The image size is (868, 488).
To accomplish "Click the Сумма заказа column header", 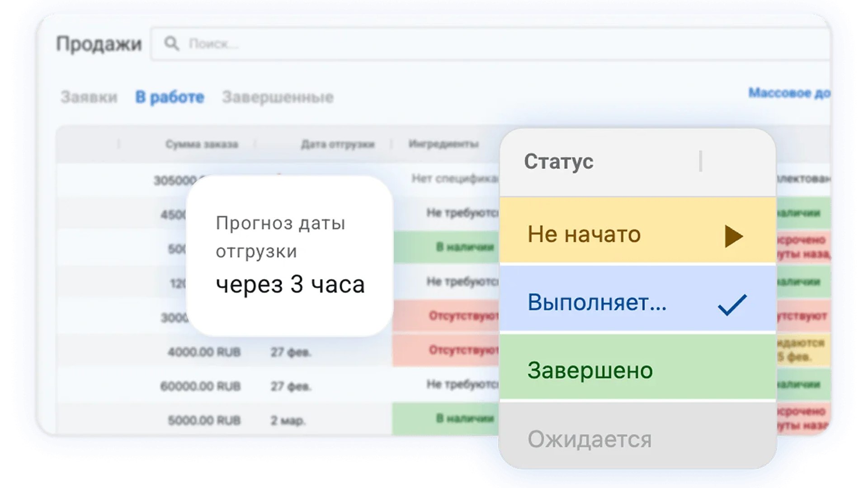I will click(x=202, y=144).
